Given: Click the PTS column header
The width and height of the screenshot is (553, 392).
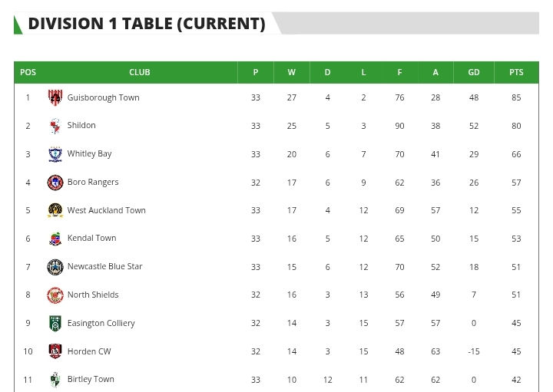Looking at the screenshot, I should pos(516,72).
